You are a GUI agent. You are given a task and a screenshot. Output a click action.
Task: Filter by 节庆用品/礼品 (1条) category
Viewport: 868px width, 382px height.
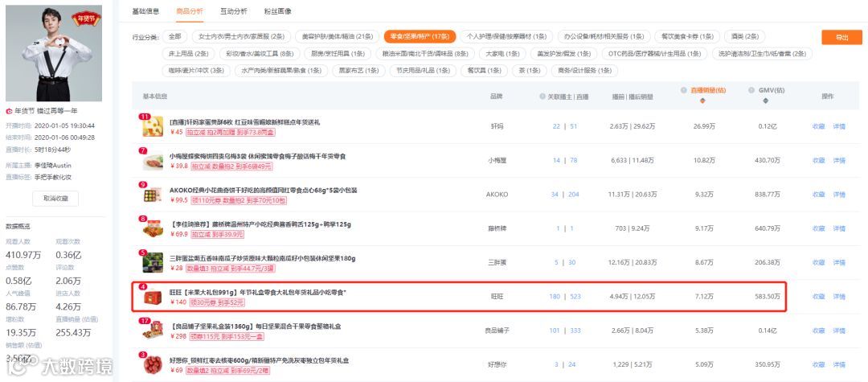(x=423, y=71)
